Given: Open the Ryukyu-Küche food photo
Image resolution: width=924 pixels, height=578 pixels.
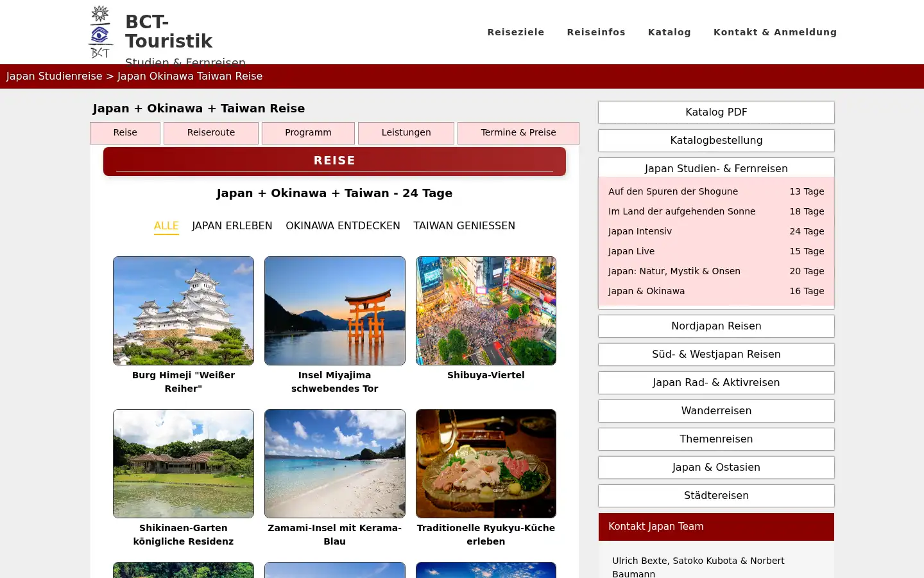Looking at the screenshot, I should 486,464.
